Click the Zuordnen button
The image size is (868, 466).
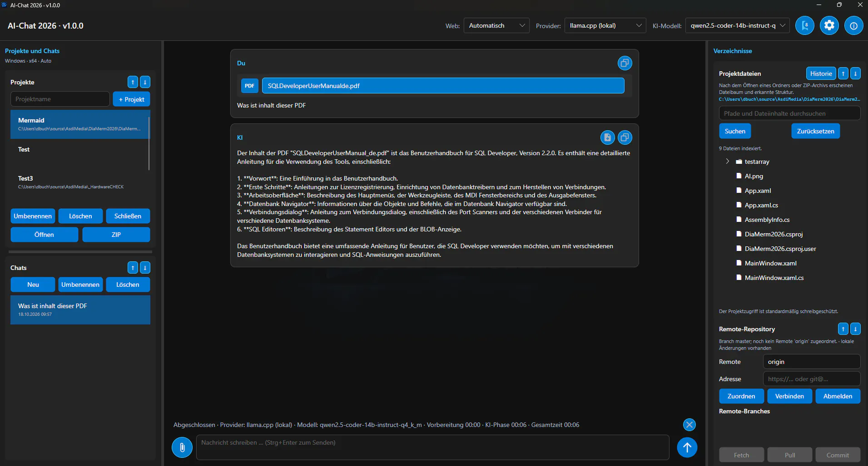[741, 396]
